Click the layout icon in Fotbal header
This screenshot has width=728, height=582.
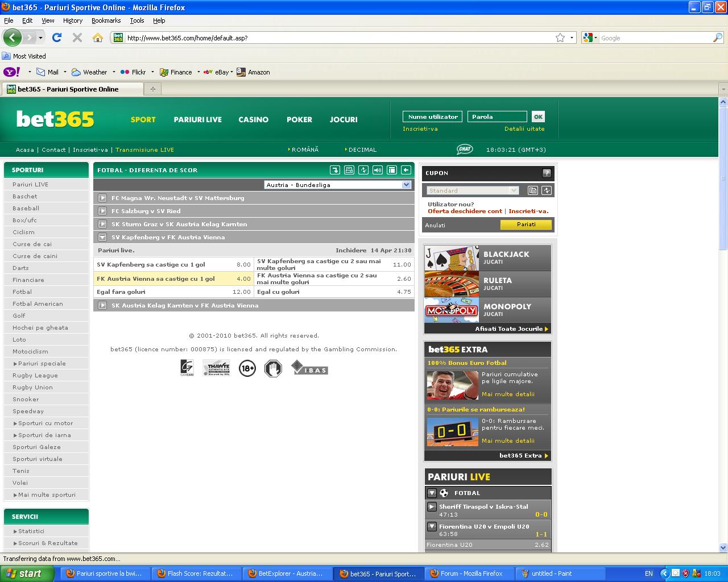click(x=391, y=170)
